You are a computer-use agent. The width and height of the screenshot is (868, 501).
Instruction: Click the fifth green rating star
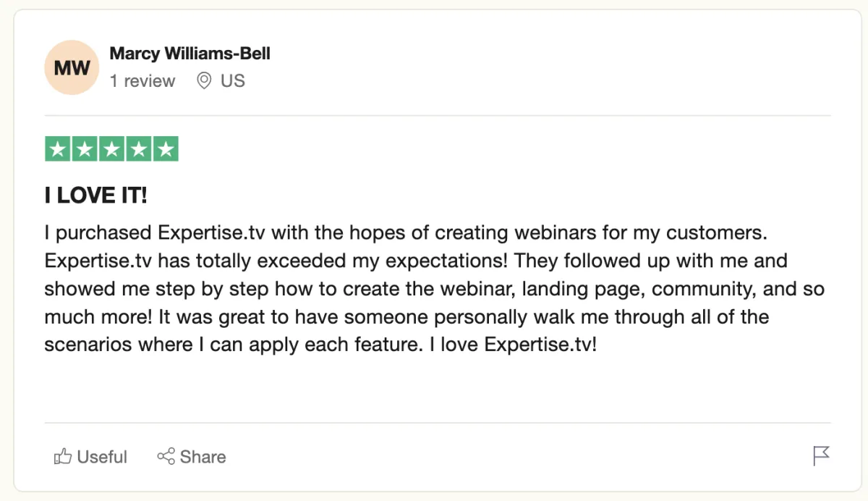tap(166, 149)
